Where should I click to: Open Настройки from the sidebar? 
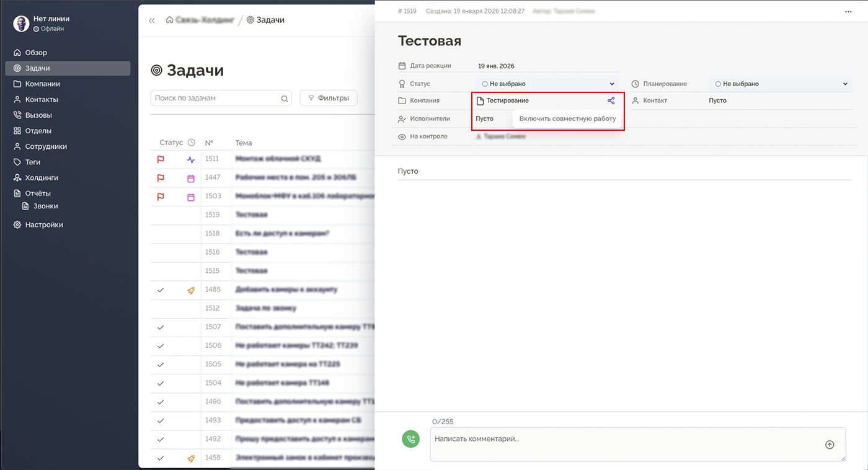point(43,224)
